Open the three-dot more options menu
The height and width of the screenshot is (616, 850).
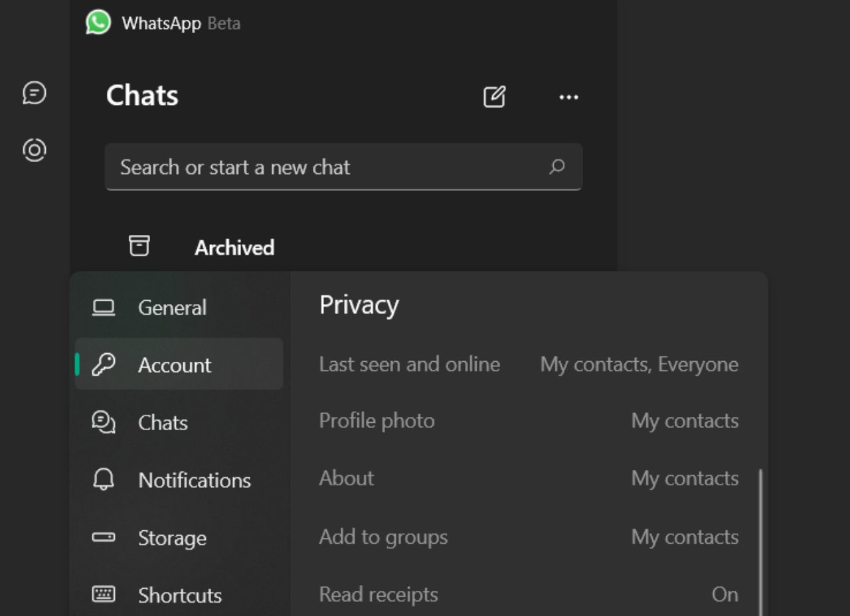coord(568,97)
